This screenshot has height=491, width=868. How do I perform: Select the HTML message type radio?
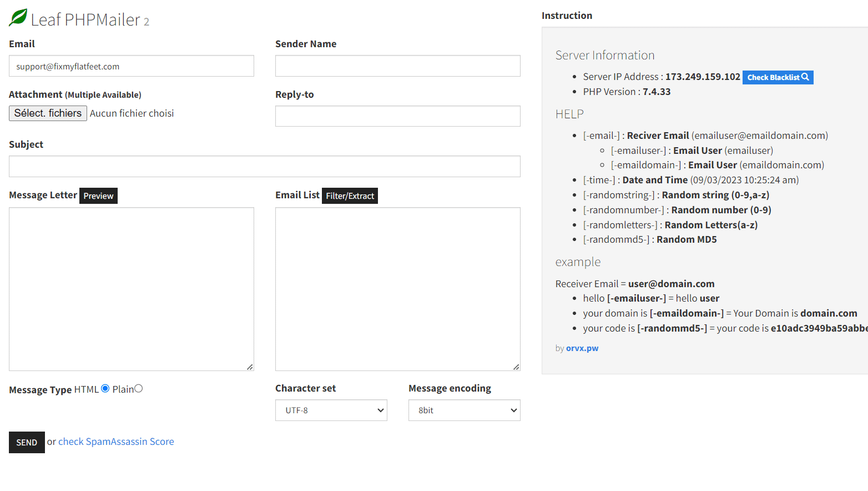pos(105,389)
